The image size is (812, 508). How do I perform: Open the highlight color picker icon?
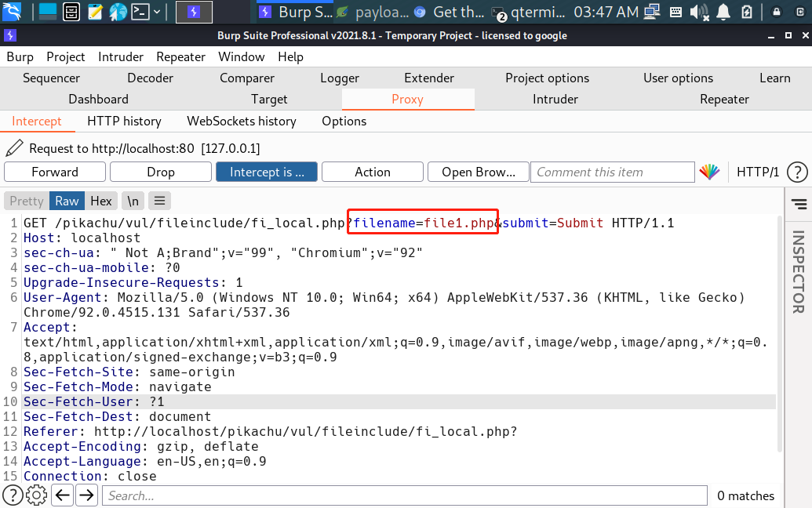[x=709, y=172]
